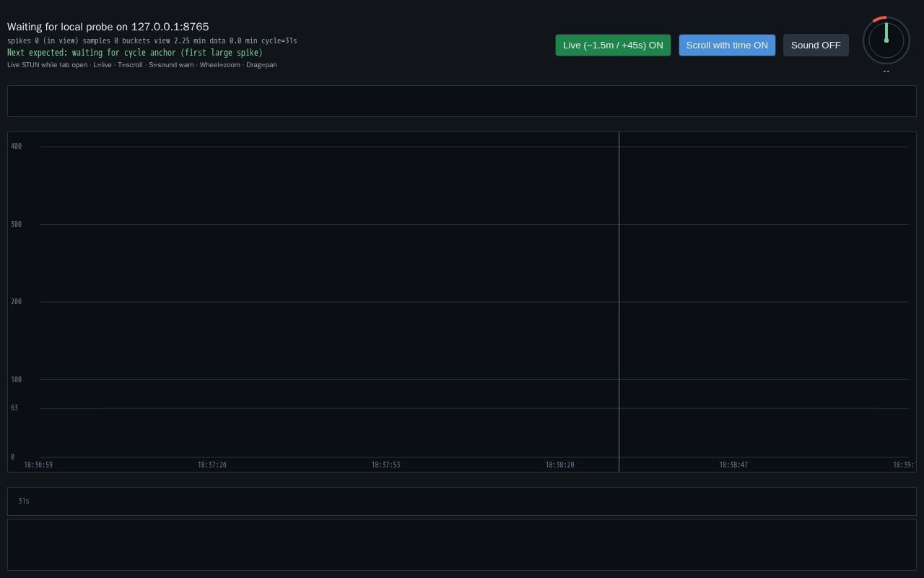
Task: Click the 18:37:26 time axis label
Action: (212, 465)
